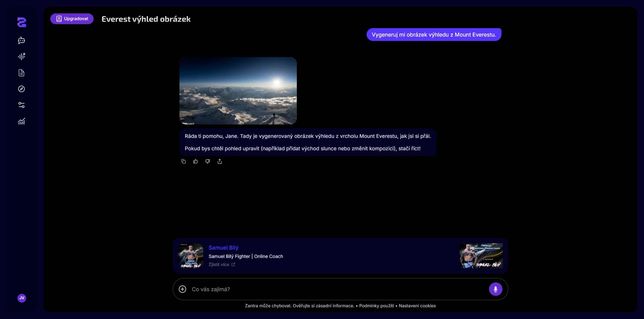Open the sliders settings icon in sidebar
644x319 pixels.
point(21,105)
